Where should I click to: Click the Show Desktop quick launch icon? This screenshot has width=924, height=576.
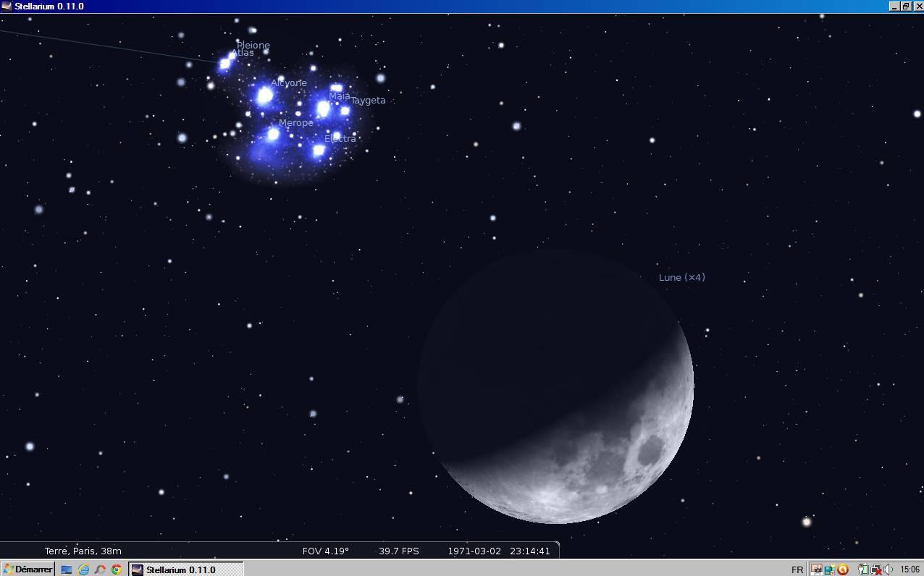tap(67, 569)
